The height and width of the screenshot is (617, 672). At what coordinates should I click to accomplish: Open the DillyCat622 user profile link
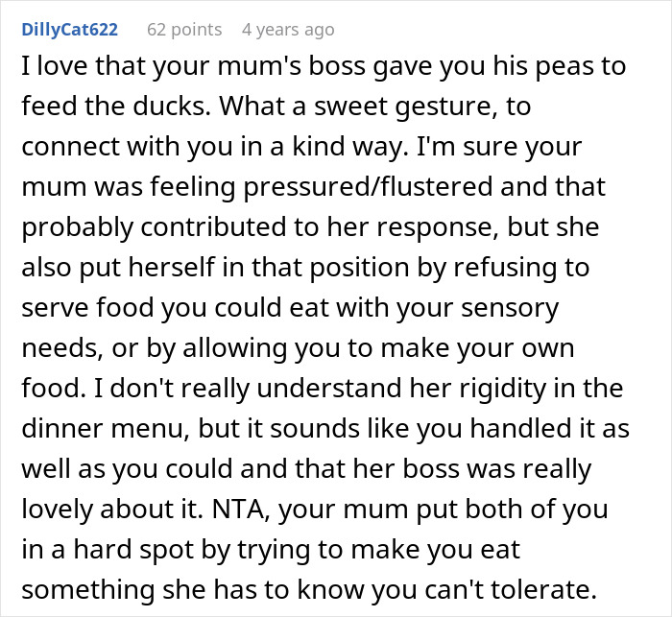(x=69, y=30)
